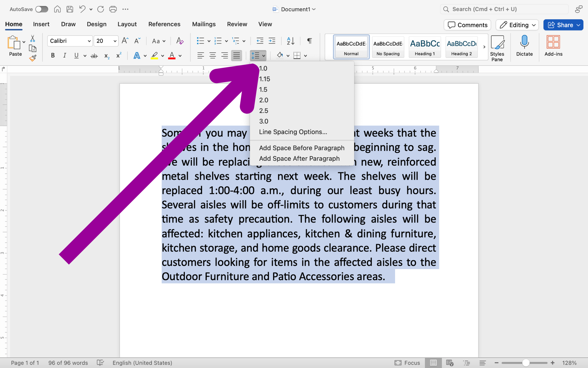Click the Comments button

click(x=467, y=25)
